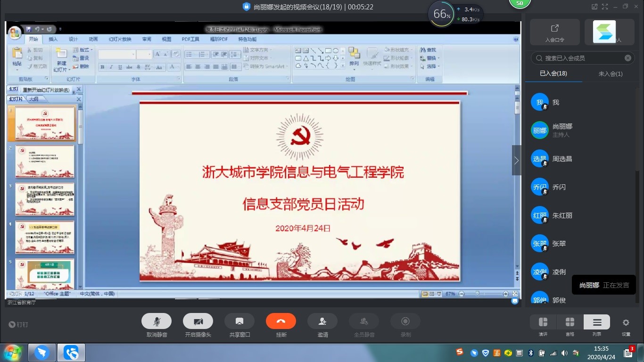The width and height of the screenshot is (644, 362).
Task: Click the Undo arrow in quick access toolbar
Action: [x=37, y=29]
